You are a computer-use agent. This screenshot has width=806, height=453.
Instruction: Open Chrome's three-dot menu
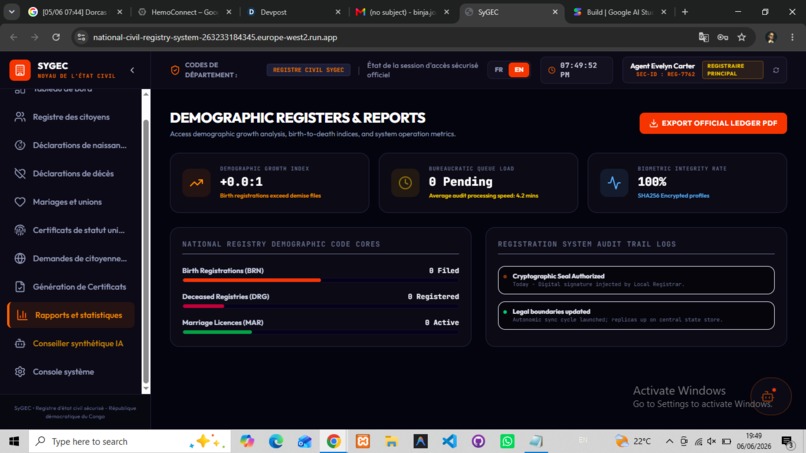[792, 37]
